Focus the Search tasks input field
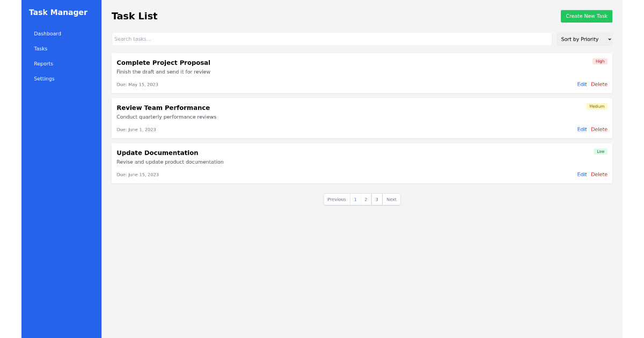This screenshot has height=338, width=644. pyautogui.click(x=331, y=39)
